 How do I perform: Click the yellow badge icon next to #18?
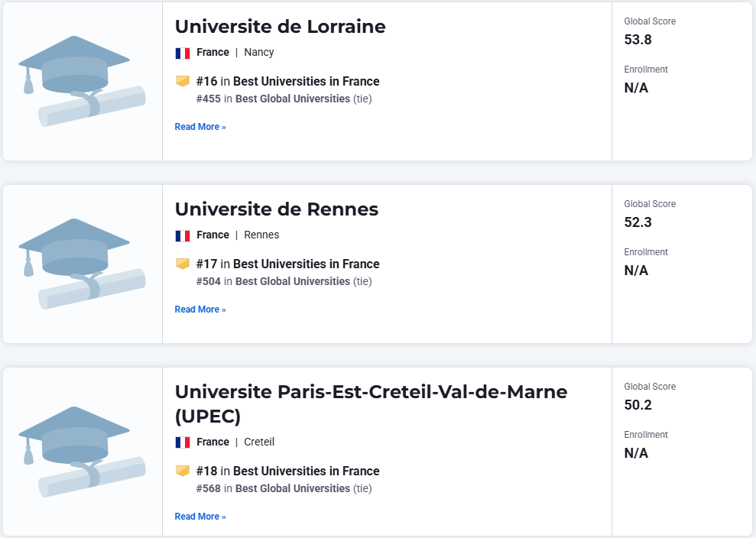click(x=183, y=471)
